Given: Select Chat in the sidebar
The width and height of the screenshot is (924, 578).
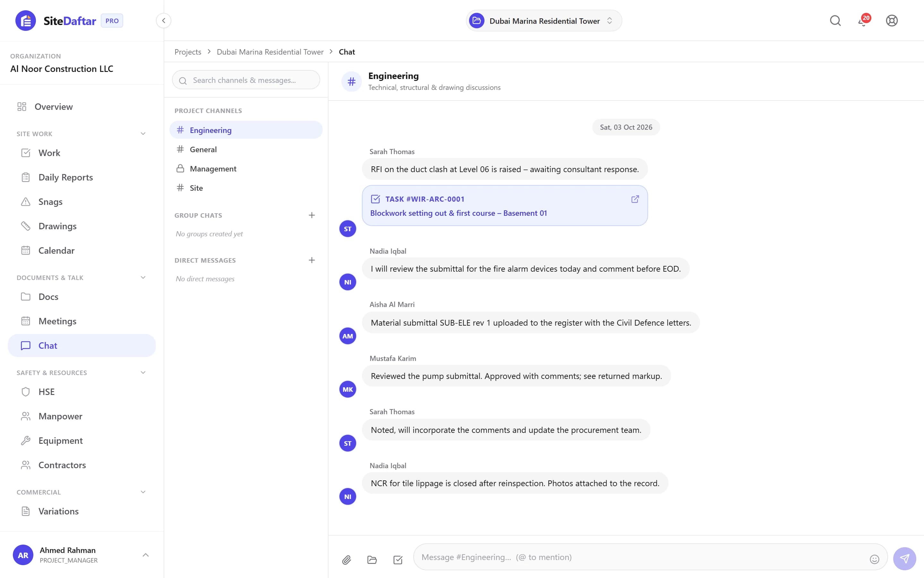Looking at the screenshot, I should [x=82, y=346].
